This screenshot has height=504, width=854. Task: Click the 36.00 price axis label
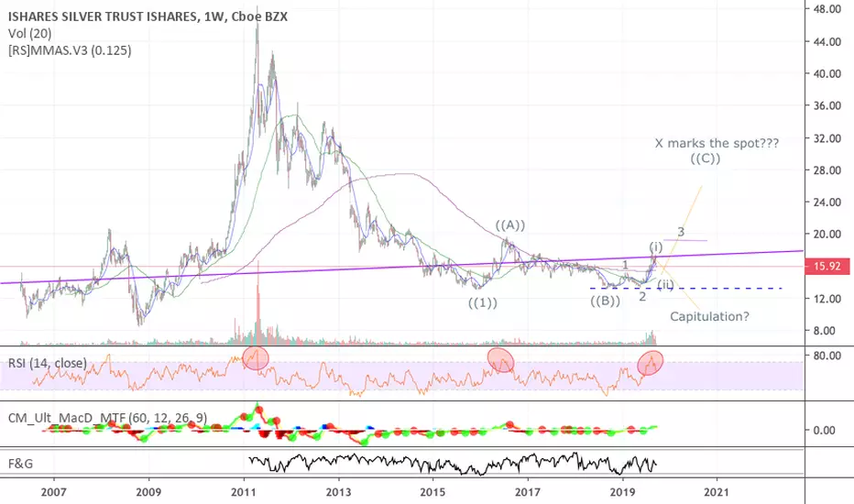[x=827, y=105]
